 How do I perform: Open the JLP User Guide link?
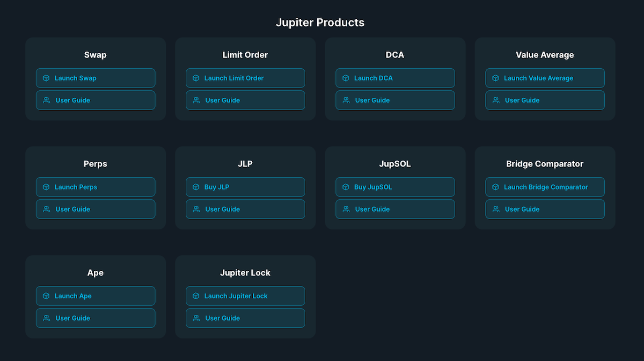pyautogui.click(x=245, y=210)
